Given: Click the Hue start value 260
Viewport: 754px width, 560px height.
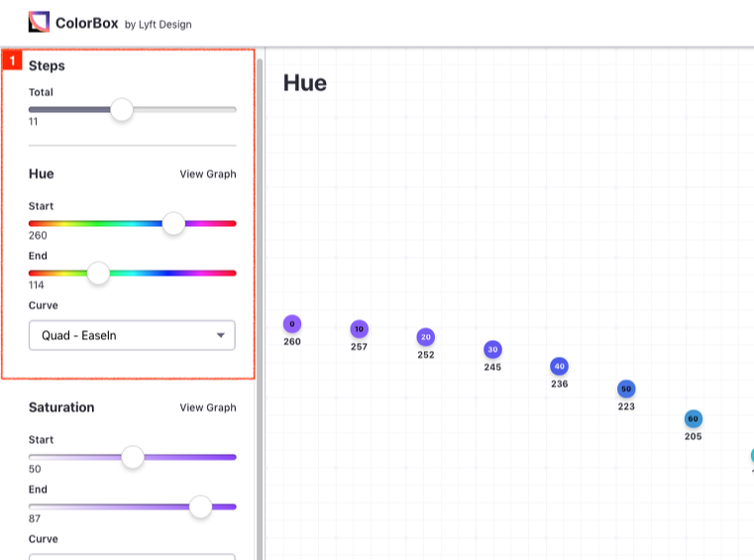Looking at the screenshot, I should 38,236.
